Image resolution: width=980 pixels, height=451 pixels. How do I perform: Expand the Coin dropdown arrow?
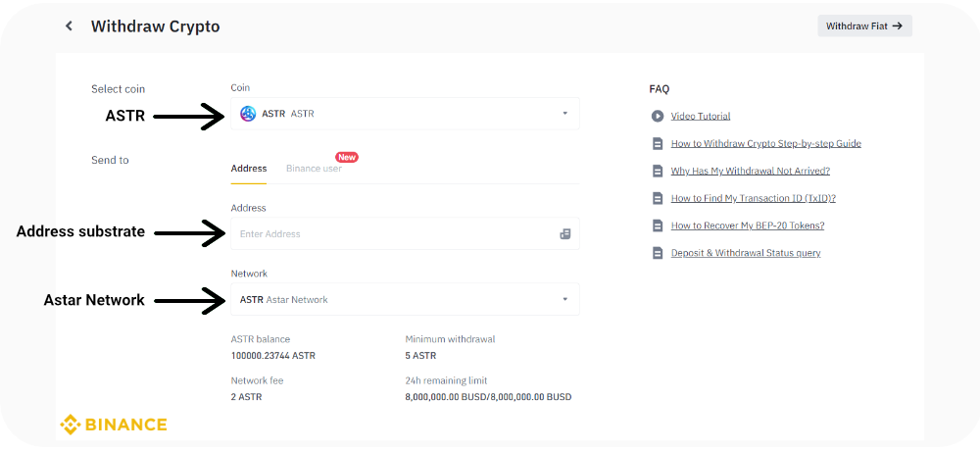point(564,114)
